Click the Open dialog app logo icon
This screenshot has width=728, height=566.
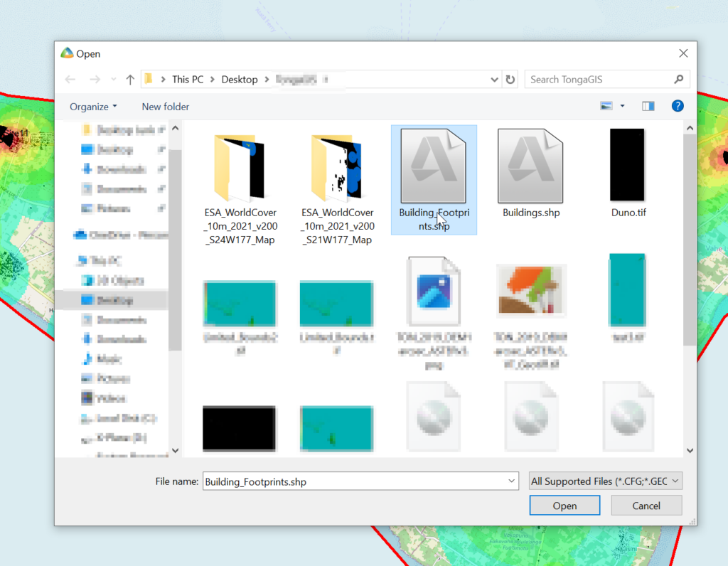(67, 53)
